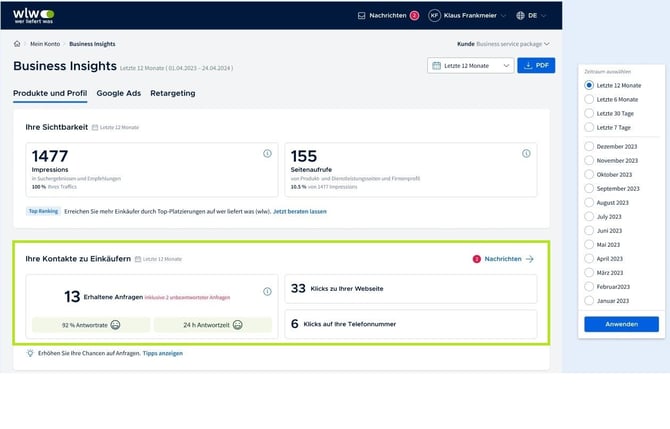Click Business Insights breadcrumb
Image resolution: width=670 pixels, height=429 pixels.
[92, 44]
